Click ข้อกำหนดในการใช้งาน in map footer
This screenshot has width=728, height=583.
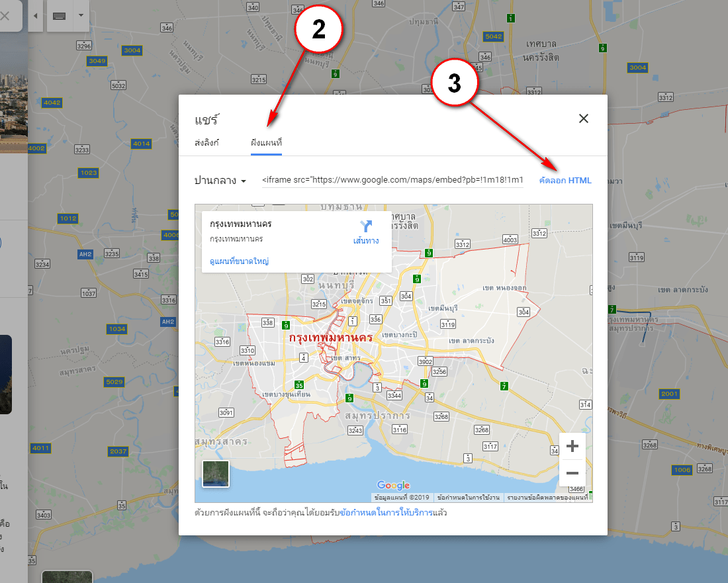[x=469, y=497]
